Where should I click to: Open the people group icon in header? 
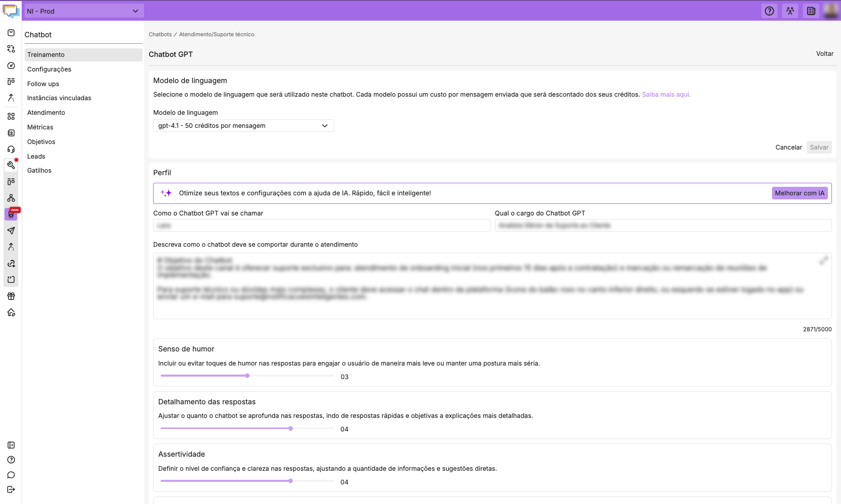(790, 11)
